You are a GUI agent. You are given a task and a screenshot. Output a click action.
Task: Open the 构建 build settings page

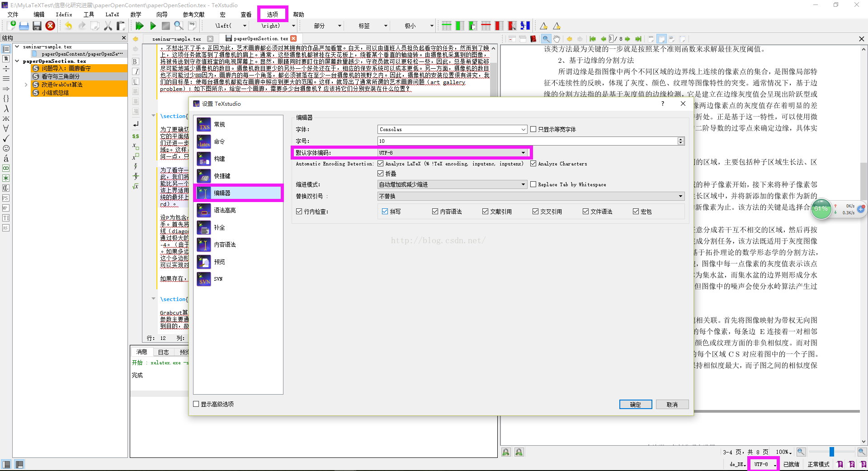point(238,159)
